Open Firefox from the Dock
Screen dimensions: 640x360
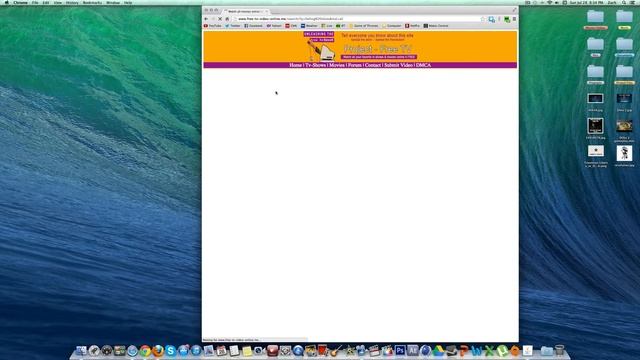(x=158, y=351)
